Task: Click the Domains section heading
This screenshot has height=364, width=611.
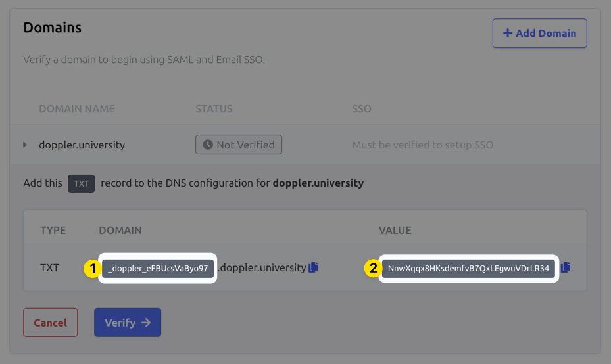Action: [52, 27]
